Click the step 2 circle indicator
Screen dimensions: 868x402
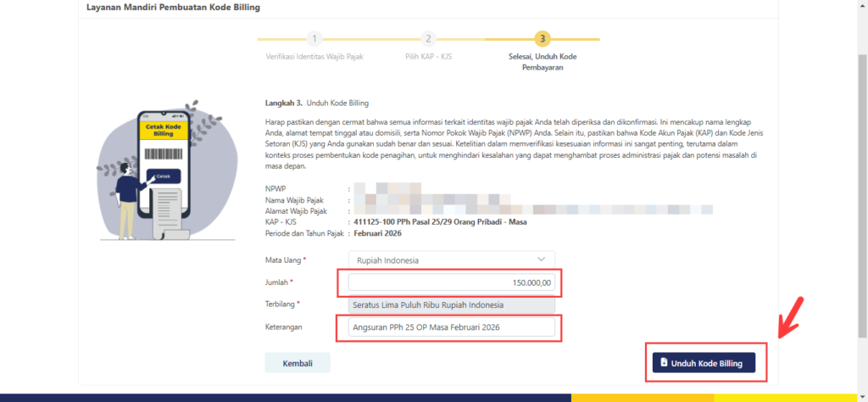coord(429,39)
